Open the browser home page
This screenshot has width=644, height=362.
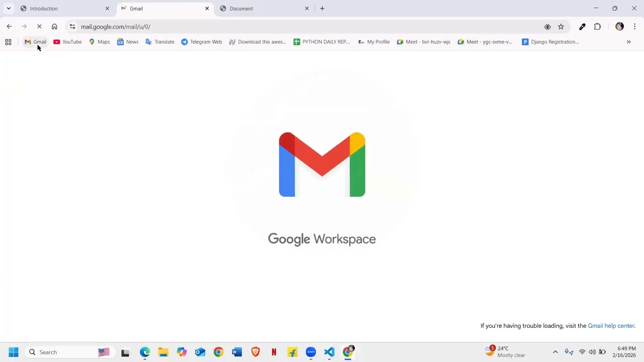pyautogui.click(x=54, y=27)
